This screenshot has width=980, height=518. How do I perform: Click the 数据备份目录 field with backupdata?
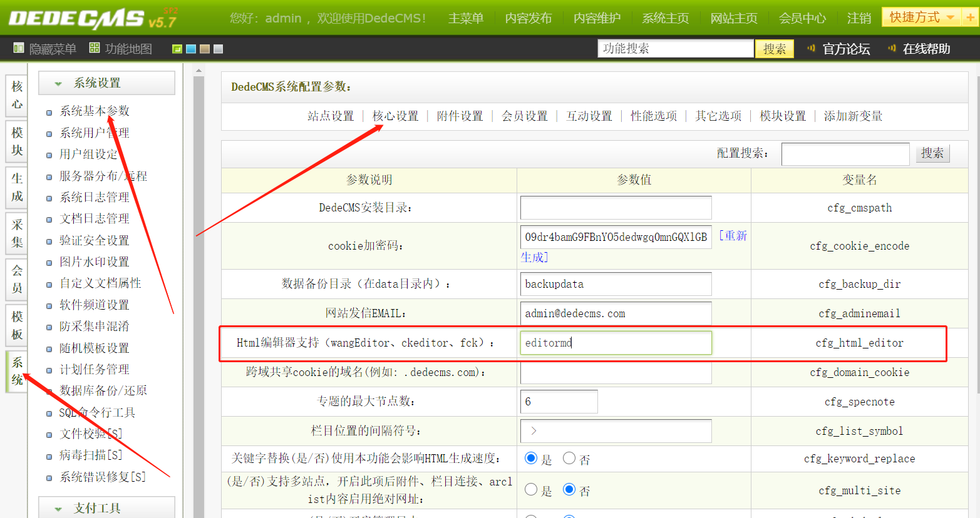coord(616,284)
